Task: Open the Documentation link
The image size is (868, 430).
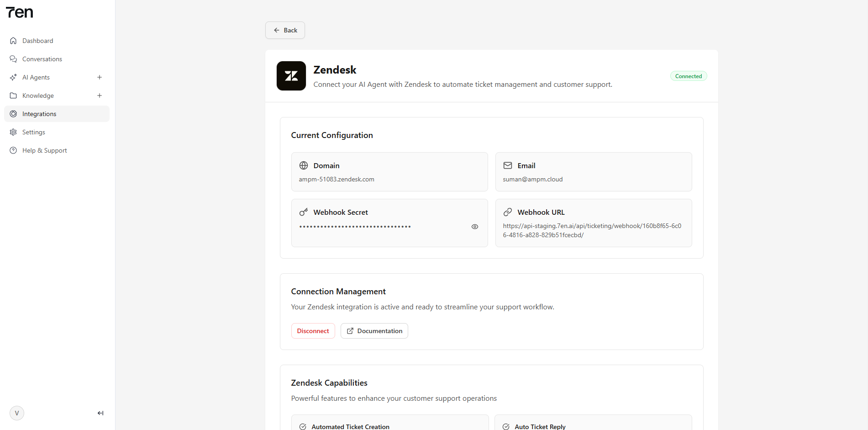Action: tap(374, 331)
